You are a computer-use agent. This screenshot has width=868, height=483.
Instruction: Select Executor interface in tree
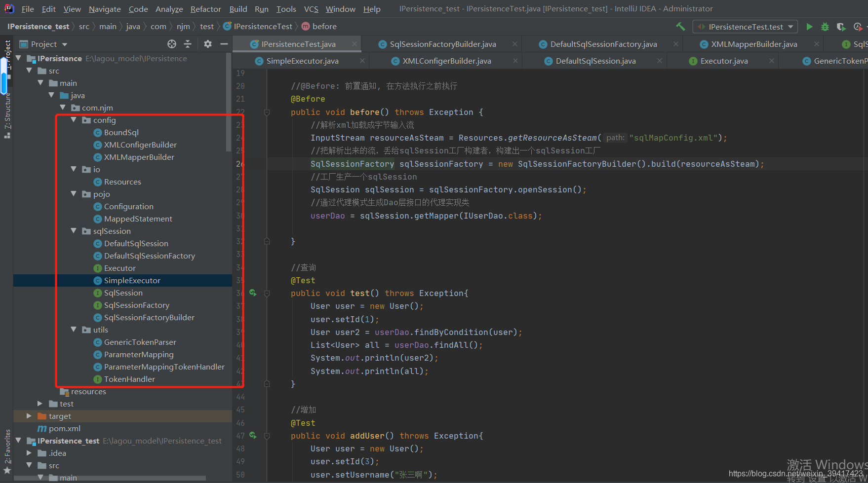(119, 268)
